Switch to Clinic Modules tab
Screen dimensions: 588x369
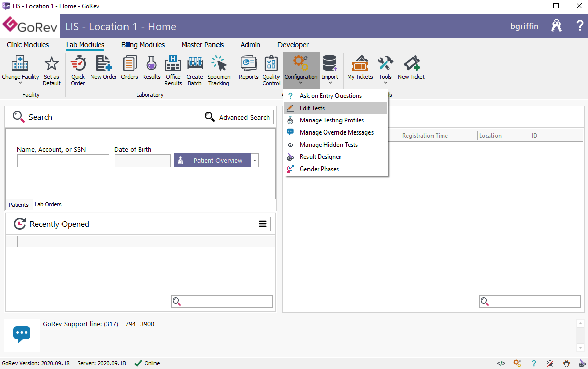pyautogui.click(x=28, y=45)
